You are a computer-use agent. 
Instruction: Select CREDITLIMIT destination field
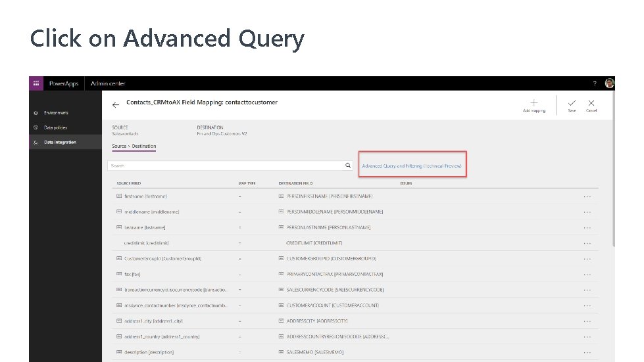click(314, 243)
